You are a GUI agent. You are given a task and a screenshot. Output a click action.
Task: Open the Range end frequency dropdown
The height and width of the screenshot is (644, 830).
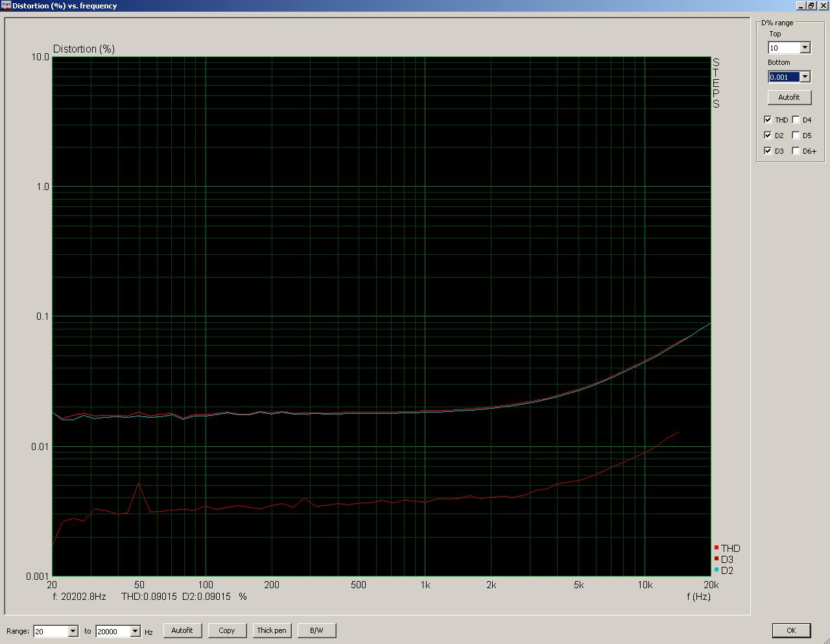(135, 631)
